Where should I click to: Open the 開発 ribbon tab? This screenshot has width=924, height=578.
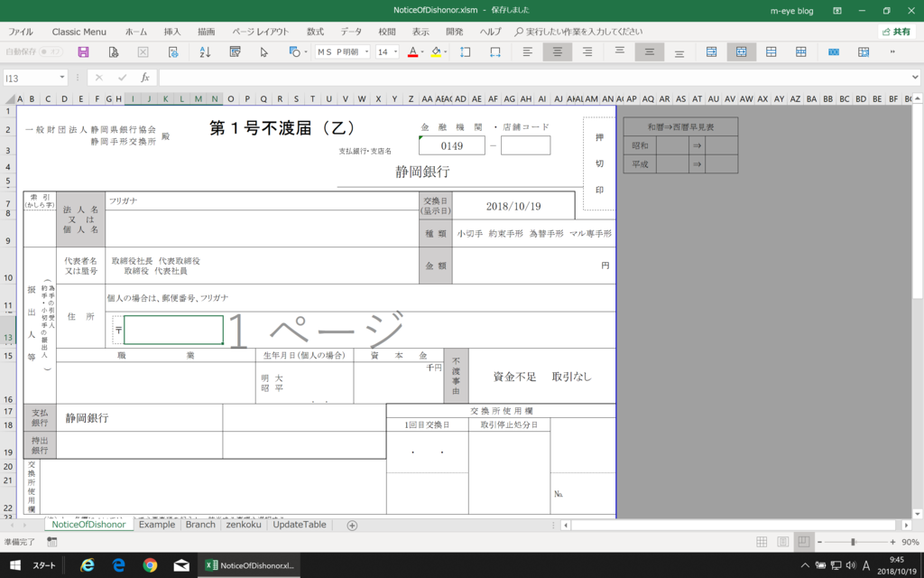click(x=455, y=32)
